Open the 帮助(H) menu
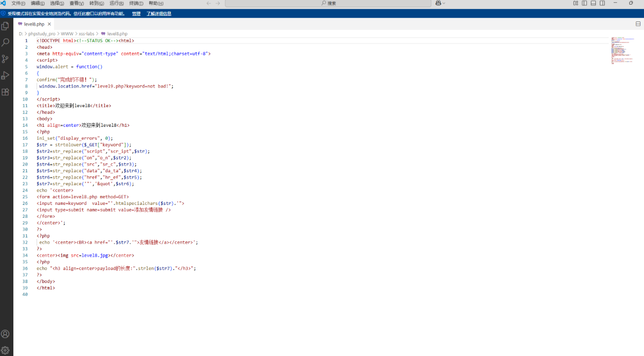Image resolution: width=644 pixels, height=356 pixels. point(156,3)
